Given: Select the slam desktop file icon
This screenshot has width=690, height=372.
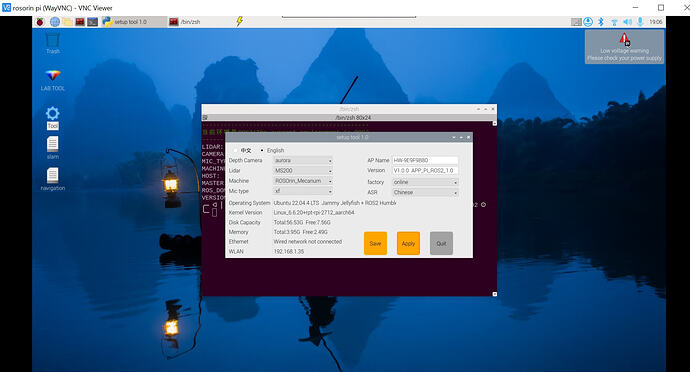Looking at the screenshot, I should [52, 147].
